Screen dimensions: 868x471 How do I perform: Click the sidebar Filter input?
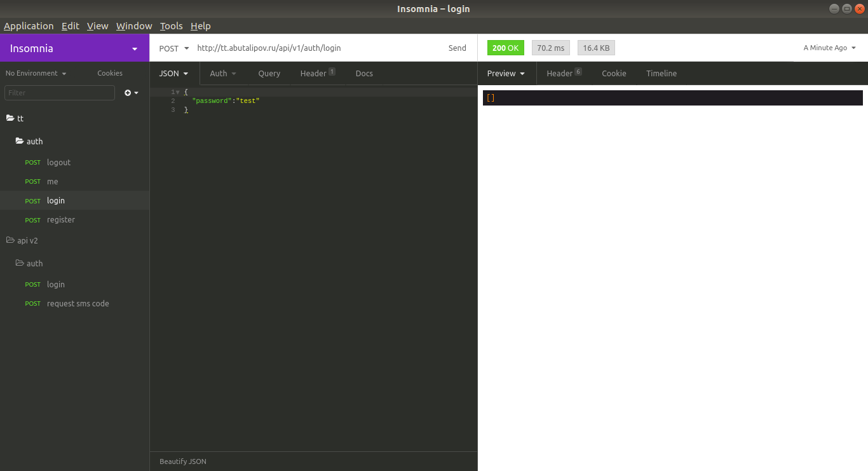point(60,93)
